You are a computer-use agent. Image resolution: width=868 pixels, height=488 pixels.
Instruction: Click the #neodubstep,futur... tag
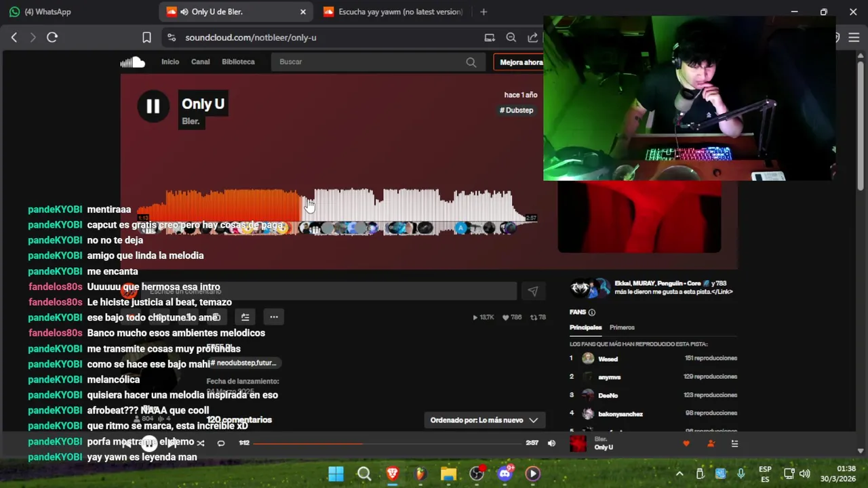coord(245,363)
